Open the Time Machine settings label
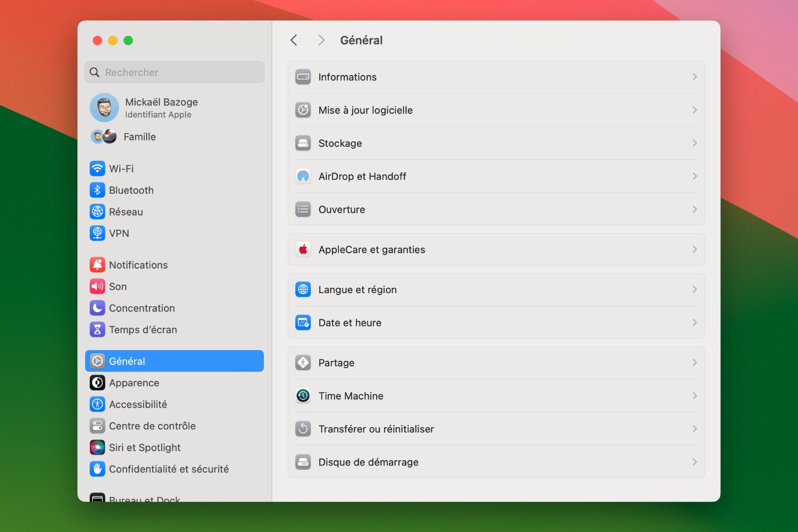The image size is (798, 532). pyautogui.click(x=351, y=396)
